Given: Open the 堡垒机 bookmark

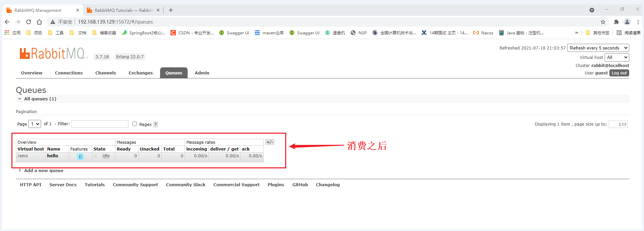Looking at the screenshot, I should pyautogui.click(x=335, y=33).
